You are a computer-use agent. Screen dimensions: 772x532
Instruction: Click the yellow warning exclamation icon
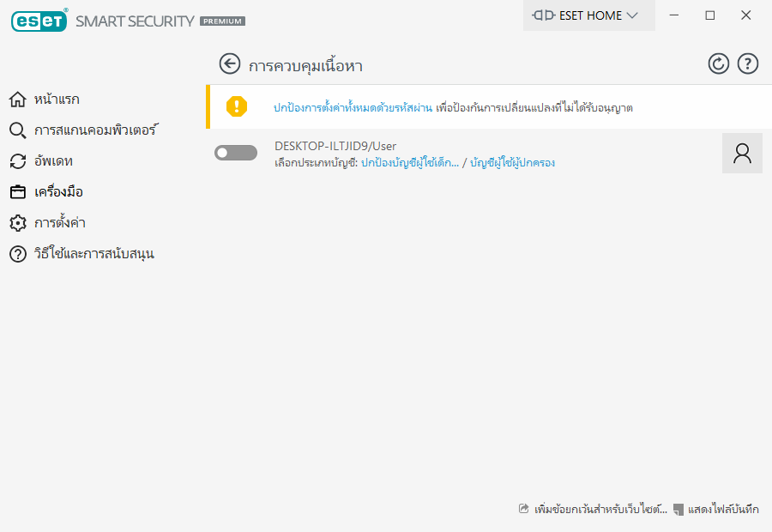(237, 106)
